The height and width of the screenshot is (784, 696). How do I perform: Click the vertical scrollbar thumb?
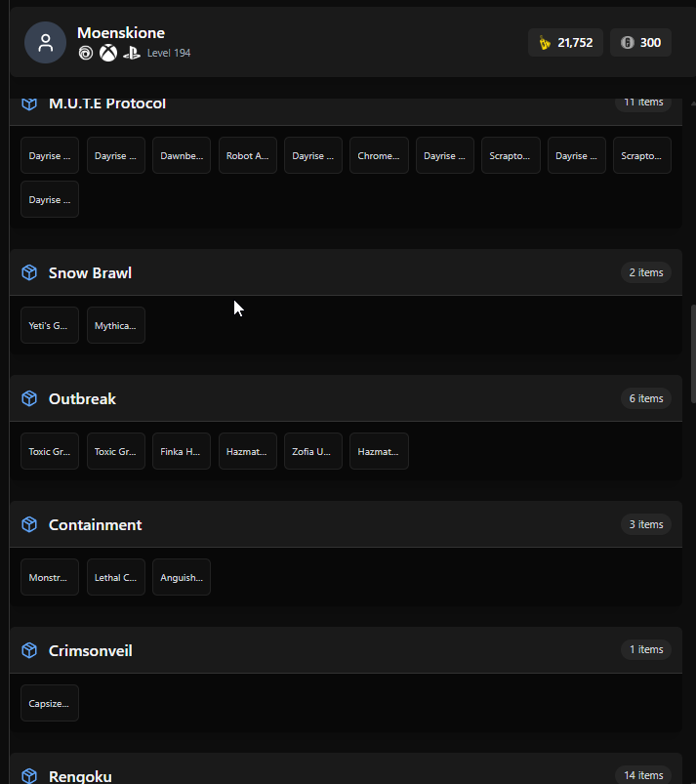coord(693,354)
